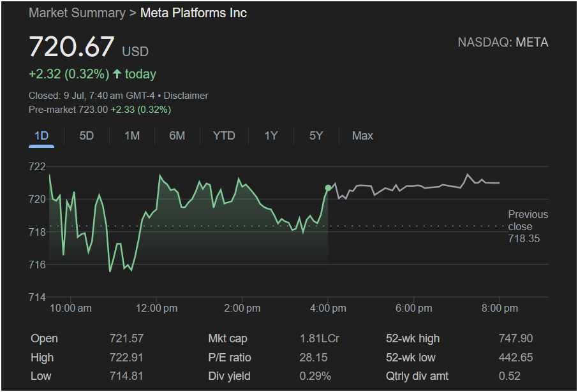Click the 722 price axis label
Viewport: 578px width, 392px height.
[37, 166]
